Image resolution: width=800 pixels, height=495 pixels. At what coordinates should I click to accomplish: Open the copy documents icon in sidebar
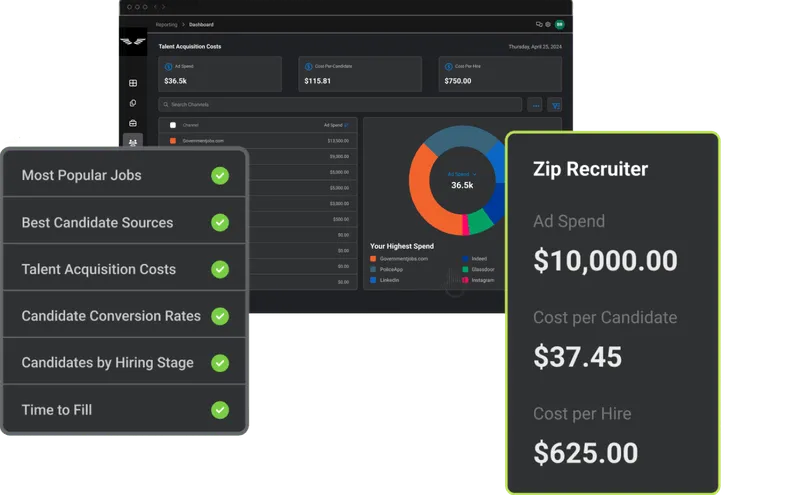(x=133, y=103)
